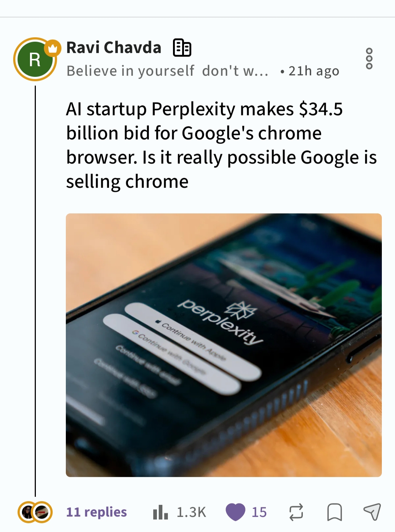Share post via paper plane icon
The height and width of the screenshot is (532, 395).
(x=372, y=511)
